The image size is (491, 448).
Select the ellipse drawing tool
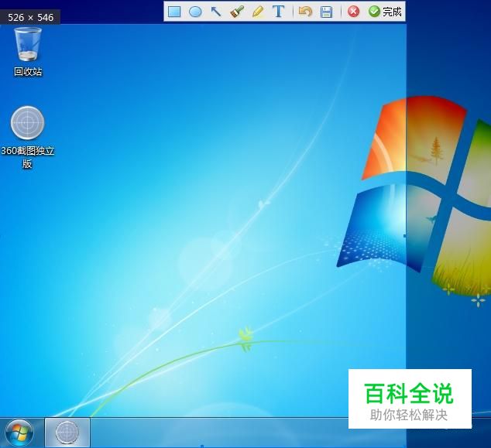(x=195, y=12)
